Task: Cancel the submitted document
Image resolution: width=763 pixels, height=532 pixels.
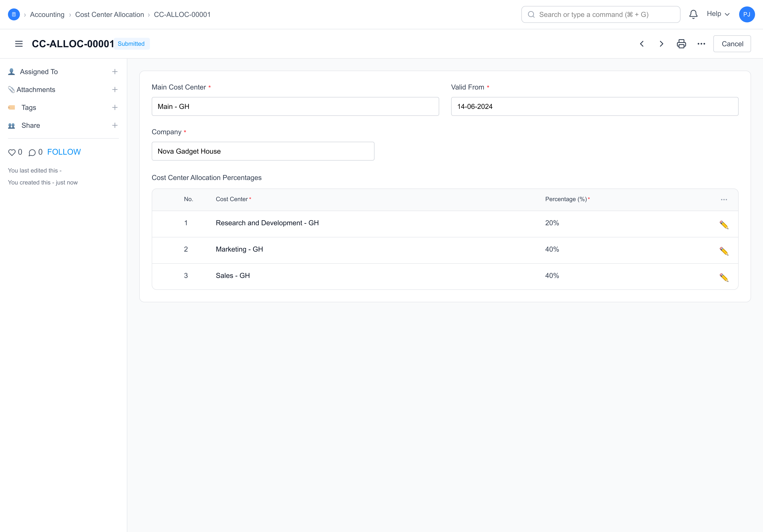Action: (x=732, y=44)
